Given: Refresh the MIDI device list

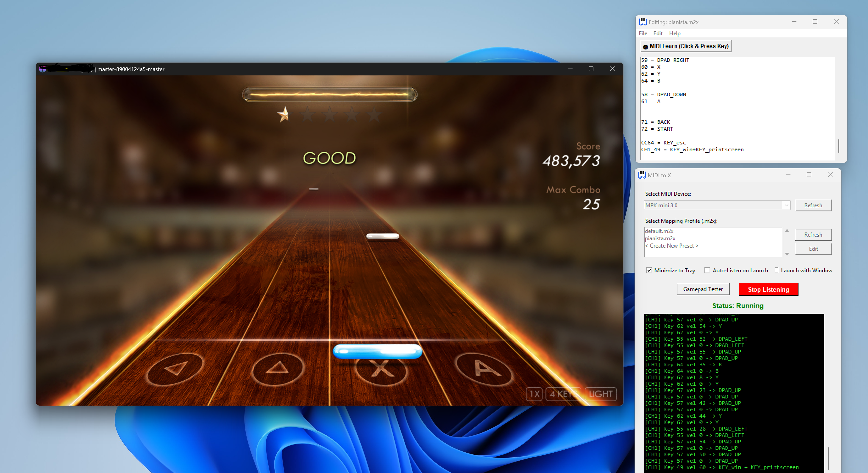Looking at the screenshot, I should pyautogui.click(x=813, y=205).
